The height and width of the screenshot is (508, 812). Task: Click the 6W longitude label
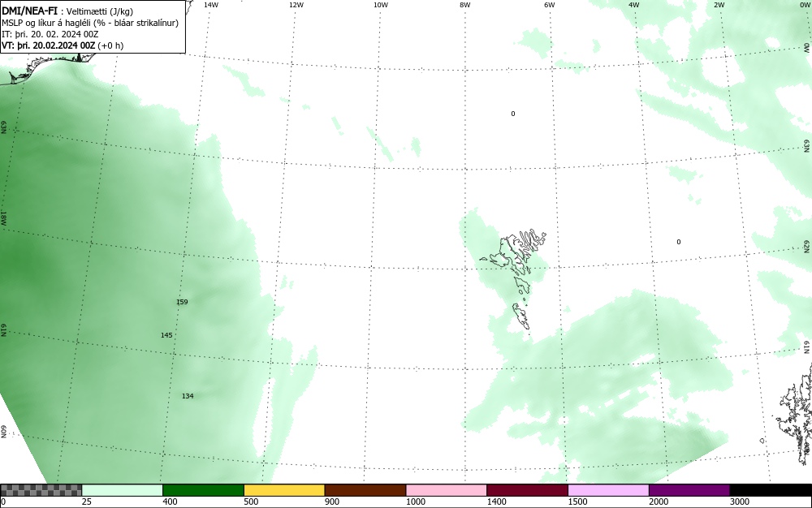pyautogui.click(x=550, y=5)
